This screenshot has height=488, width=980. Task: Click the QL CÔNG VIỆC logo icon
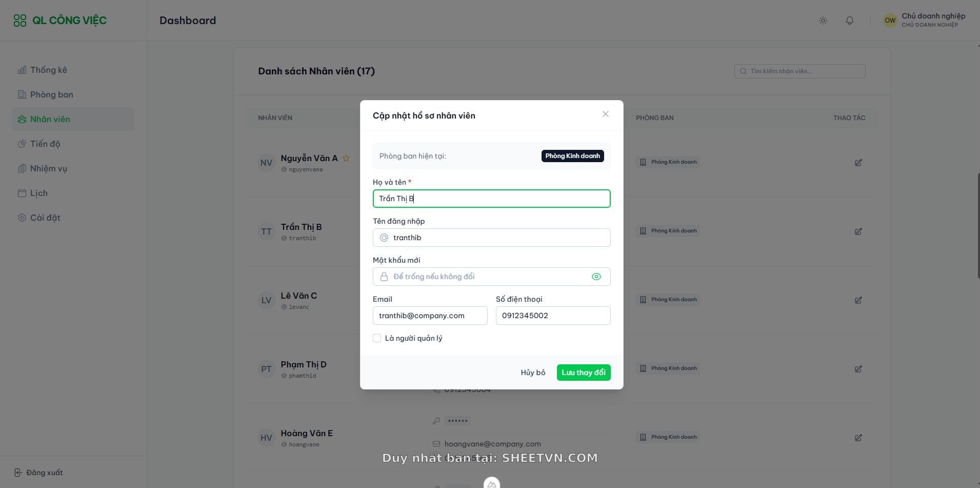click(20, 21)
